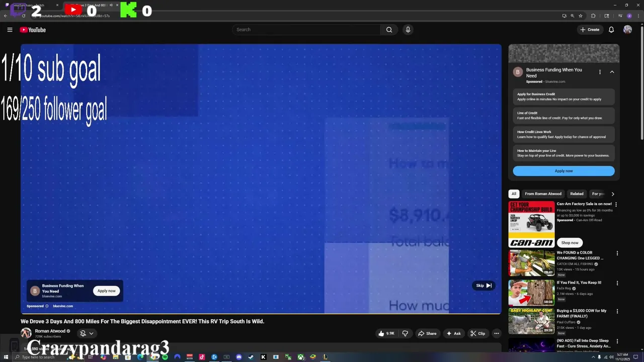Viewport: 644px width, 362px height.
Task: Select the All filter chip
Action: click(514, 194)
